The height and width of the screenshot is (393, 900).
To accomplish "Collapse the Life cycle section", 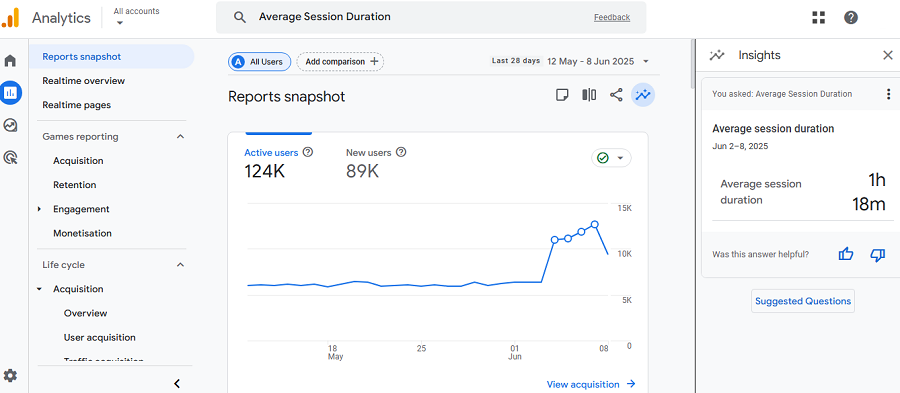I will click(x=180, y=265).
